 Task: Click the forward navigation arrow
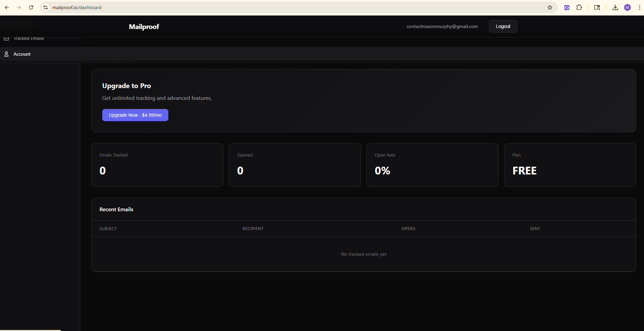point(19,7)
